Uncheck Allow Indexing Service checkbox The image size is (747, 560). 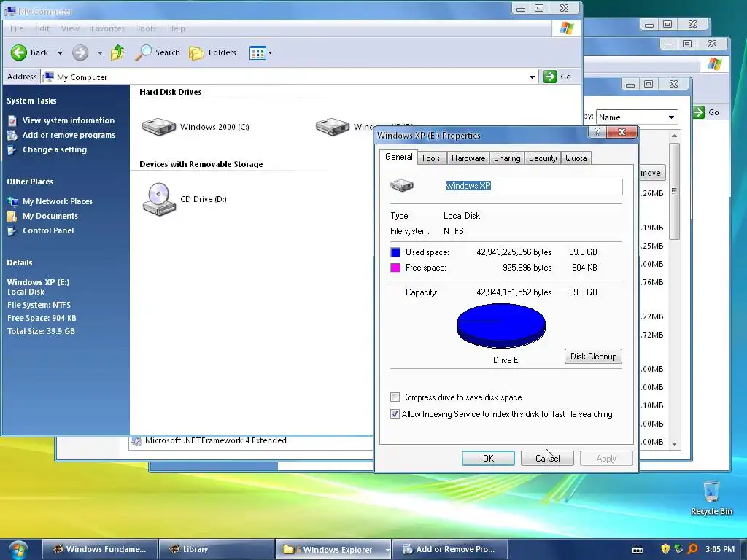click(x=395, y=414)
